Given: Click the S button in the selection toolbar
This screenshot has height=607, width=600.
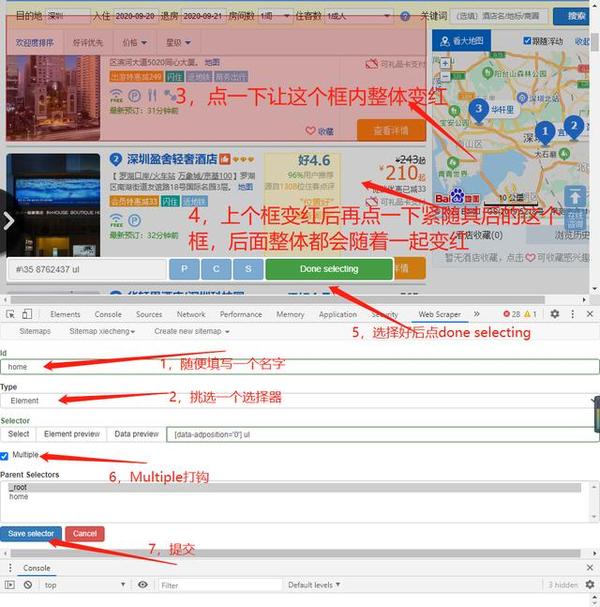Looking at the screenshot, I should (x=248, y=269).
